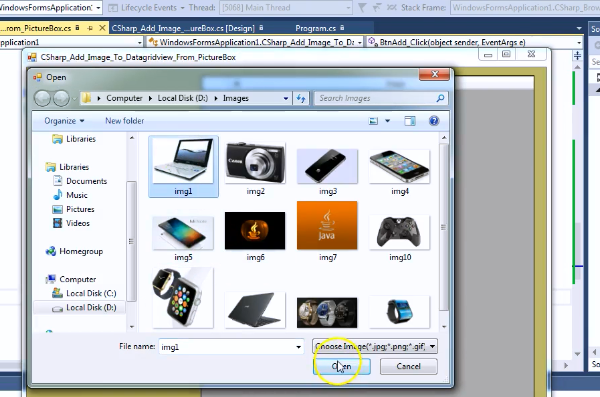Click the search magnifier in Search Images
The height and width of the screenshot is (397, 600).
pos(440,98)
